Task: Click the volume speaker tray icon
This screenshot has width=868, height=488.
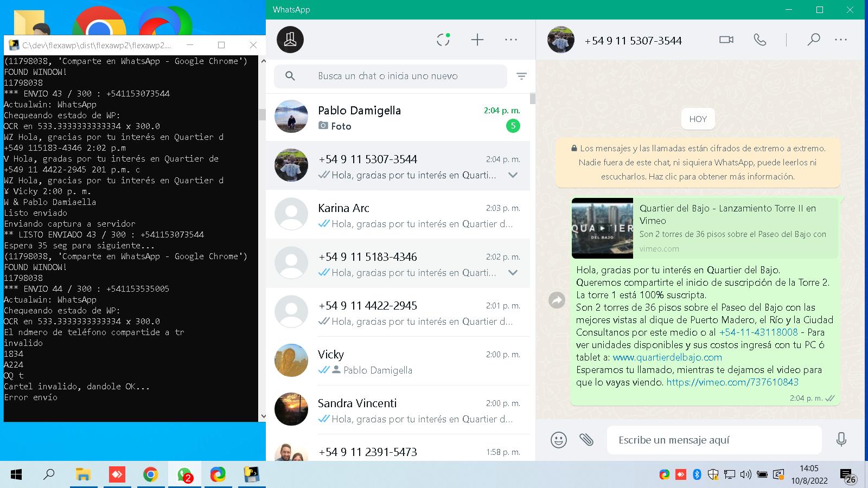Action: click(x=746, y=474)
